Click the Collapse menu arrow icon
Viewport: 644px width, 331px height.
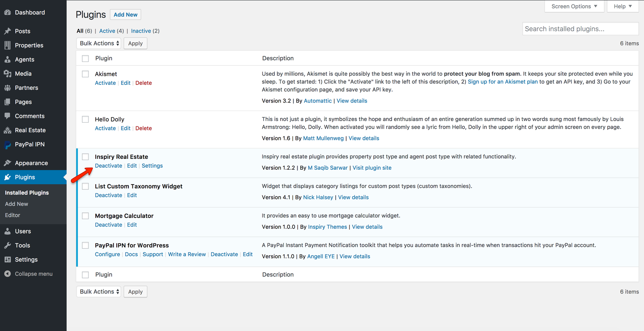[x=7, y=274]
